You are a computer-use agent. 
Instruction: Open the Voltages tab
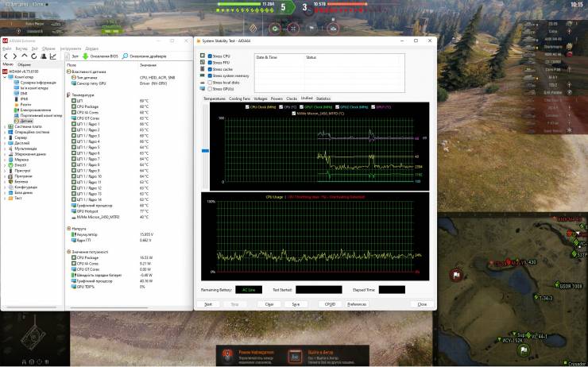pyautogui.click(x=261, y=99)
